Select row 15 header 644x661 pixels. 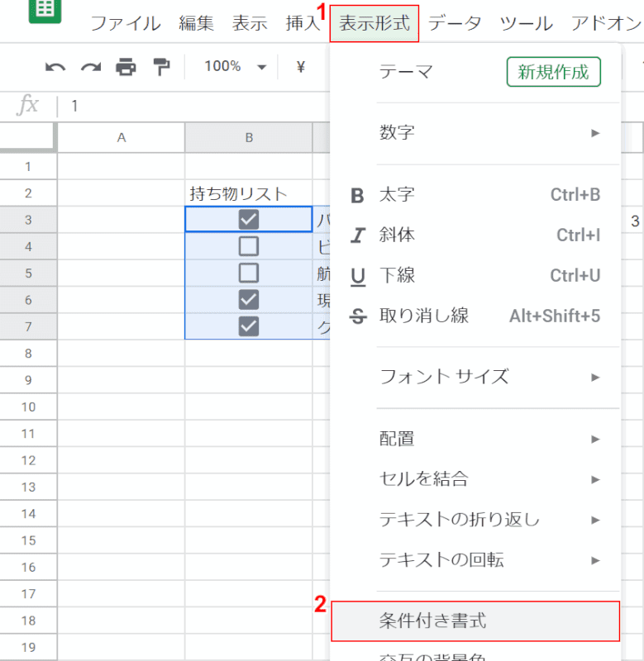[x=28, y=540]
